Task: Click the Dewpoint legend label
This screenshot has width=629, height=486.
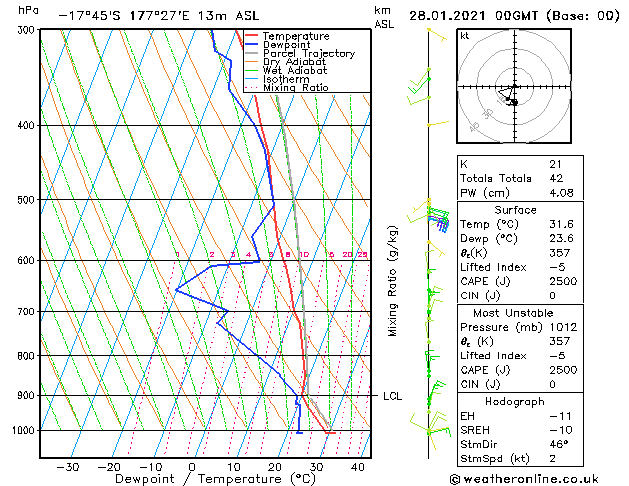Action: click(286, 45)
